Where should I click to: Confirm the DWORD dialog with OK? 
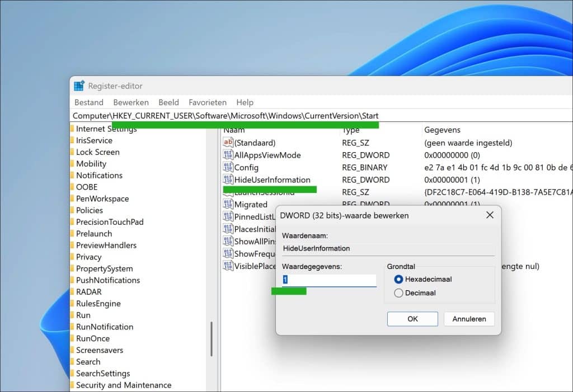click(x=412, y=319)
